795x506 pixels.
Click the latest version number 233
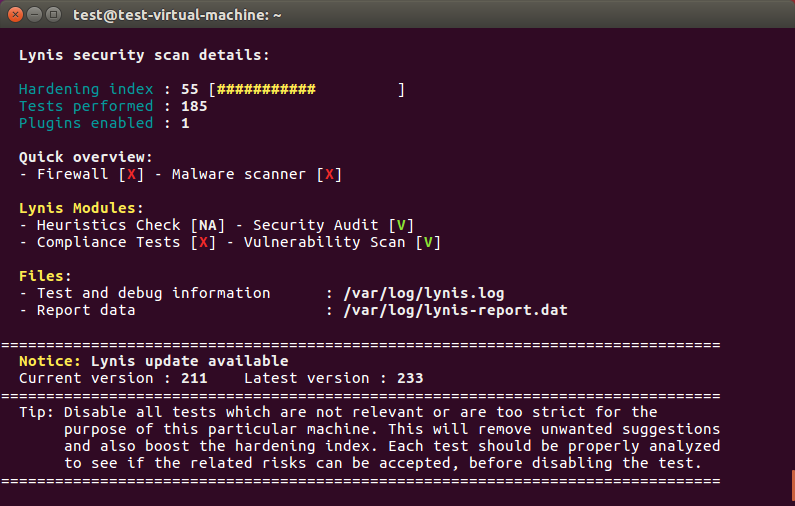click(x=409, y=378)
